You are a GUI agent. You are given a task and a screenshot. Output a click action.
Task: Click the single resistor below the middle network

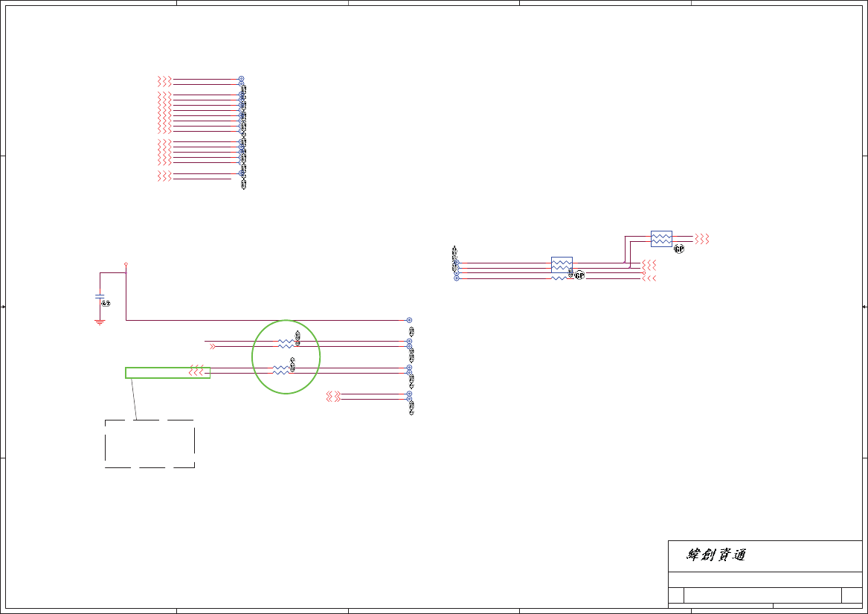click(559, 278)
